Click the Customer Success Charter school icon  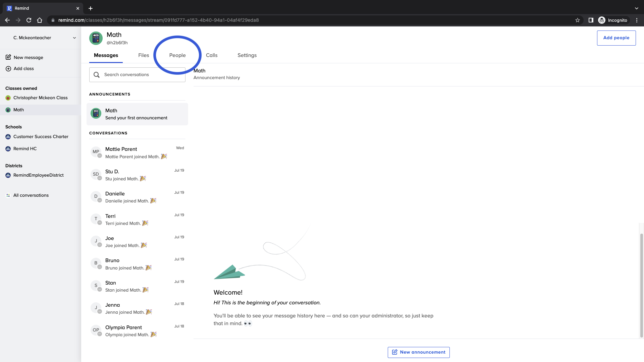8,137
